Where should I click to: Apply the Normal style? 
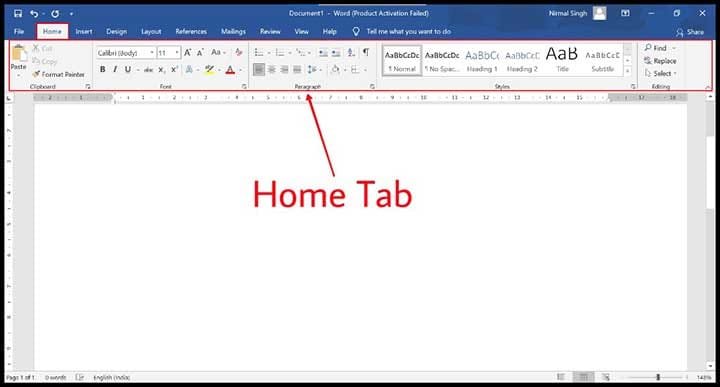click(402, 61)
